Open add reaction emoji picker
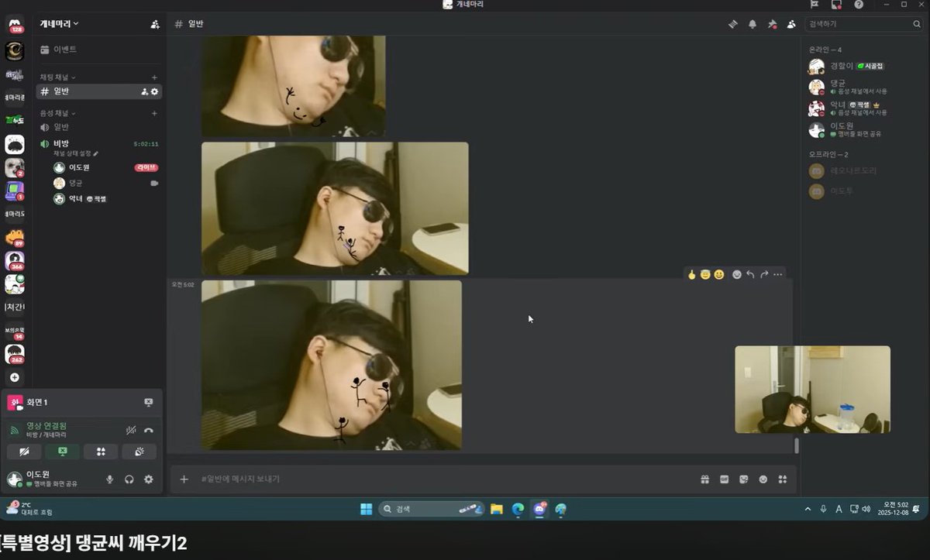The width and height of the screenshot is (930, 560). tap(736, 274)
